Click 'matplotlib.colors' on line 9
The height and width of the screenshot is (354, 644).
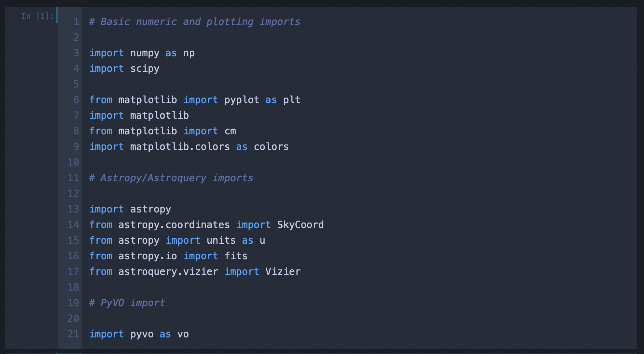coord(180,147)
